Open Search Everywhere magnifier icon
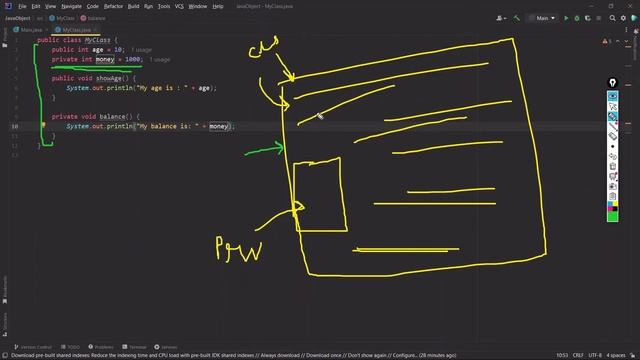The width and height of the screenshot is (640, 360). pyautogui.click(x=613, y=18)
